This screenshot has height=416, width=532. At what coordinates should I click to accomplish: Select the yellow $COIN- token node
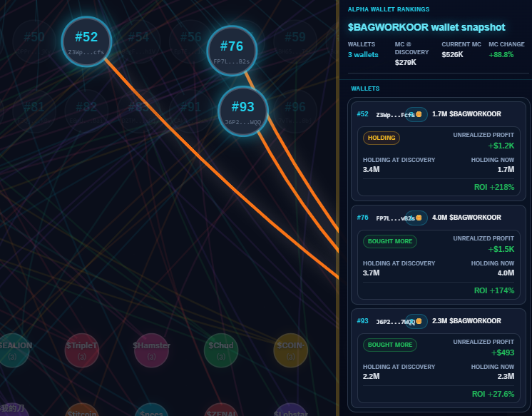(290, 350)
